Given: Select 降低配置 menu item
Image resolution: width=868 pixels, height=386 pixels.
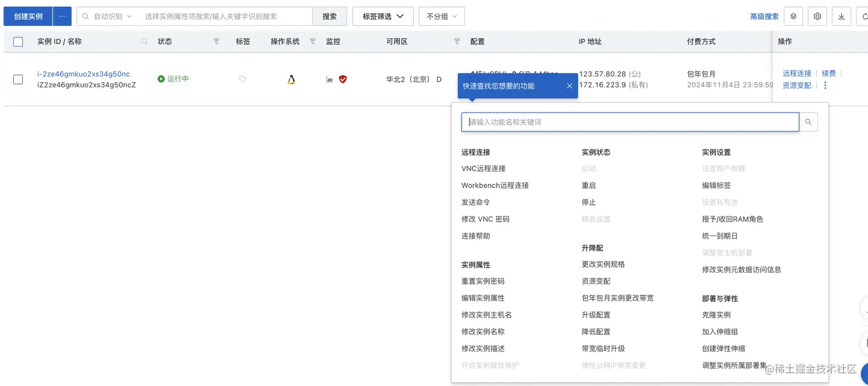Looking at the screenshot, I should [596, 332].
